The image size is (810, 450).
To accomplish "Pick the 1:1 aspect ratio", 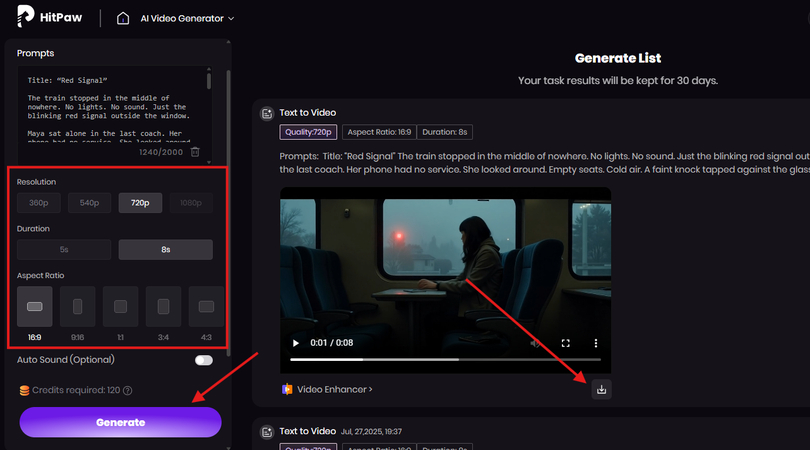I will coord(120,307).
